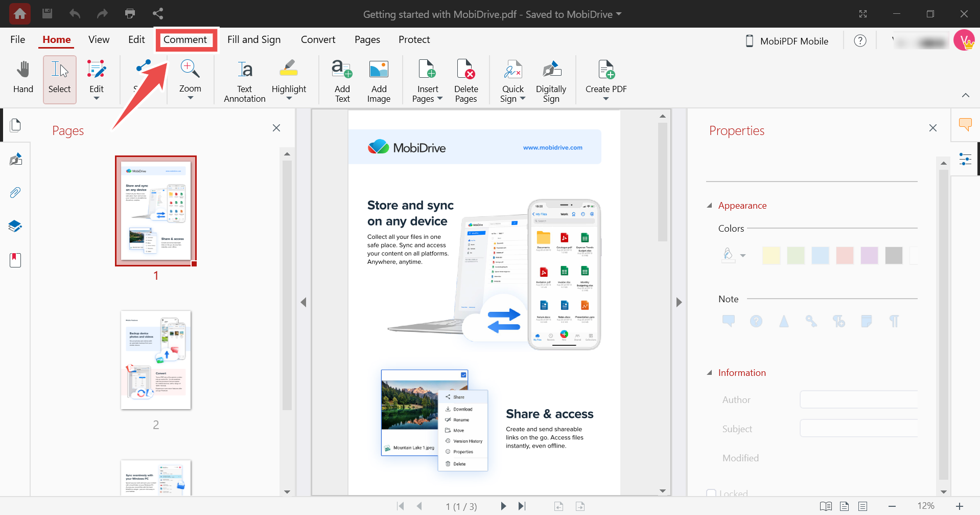Open the document title dropdown arrow
The height and width of the screenshot is (515, 980).
tap(619, 14)
